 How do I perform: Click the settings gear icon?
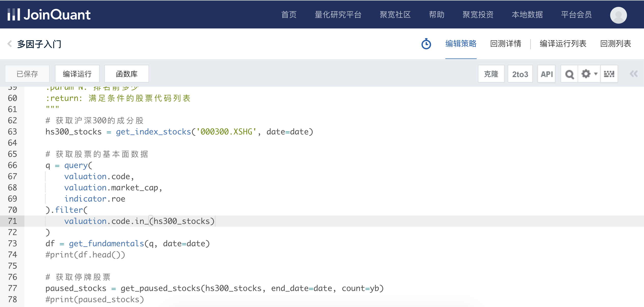coord(586,74)
